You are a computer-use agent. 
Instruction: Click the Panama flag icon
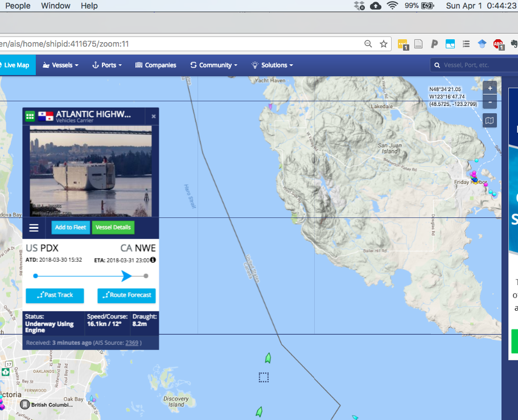click(46, 116)
